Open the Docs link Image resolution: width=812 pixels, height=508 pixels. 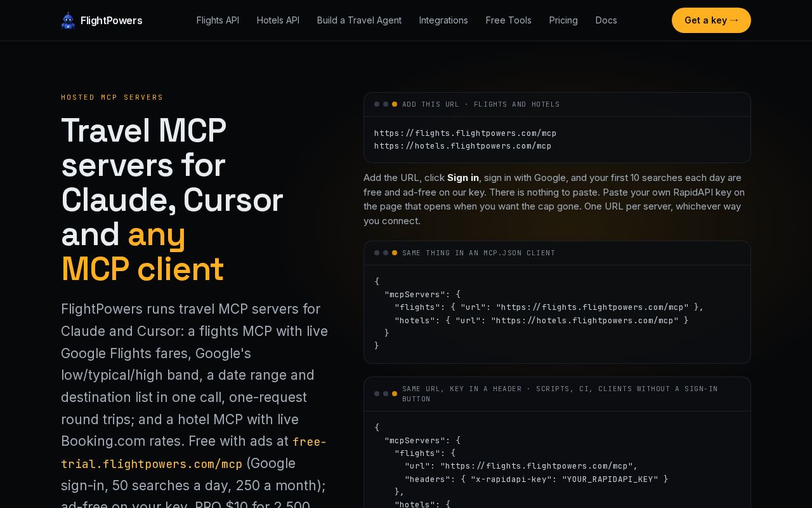coord(606,20)
